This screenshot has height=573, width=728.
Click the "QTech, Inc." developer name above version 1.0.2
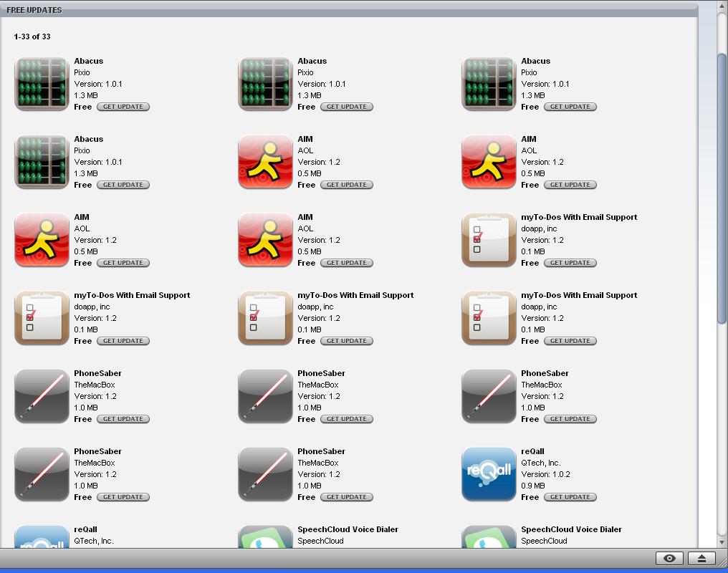[540, 463]
